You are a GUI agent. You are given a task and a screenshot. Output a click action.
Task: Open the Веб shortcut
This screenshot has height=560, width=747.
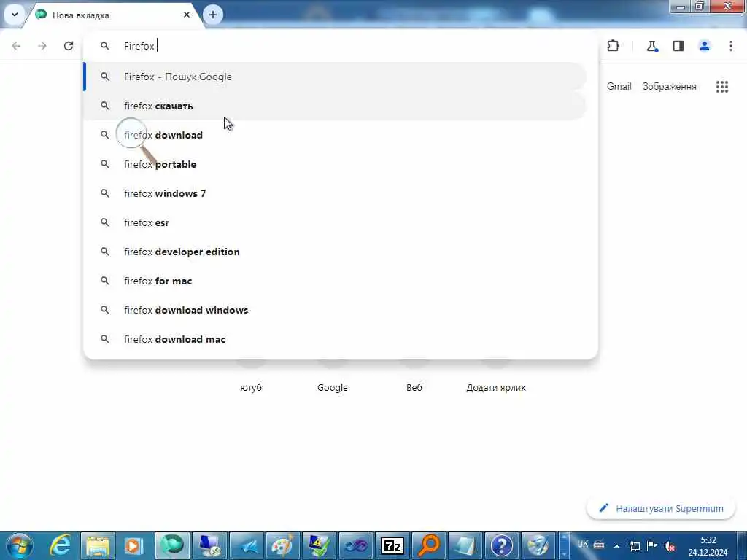click(x=414, y=388)
